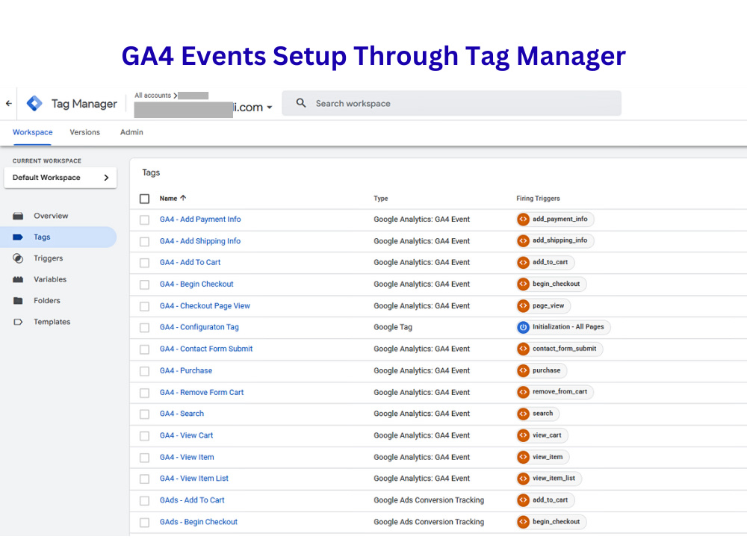
Task: Click the page_view trigger icon
Action: click(x=523, y=305)
